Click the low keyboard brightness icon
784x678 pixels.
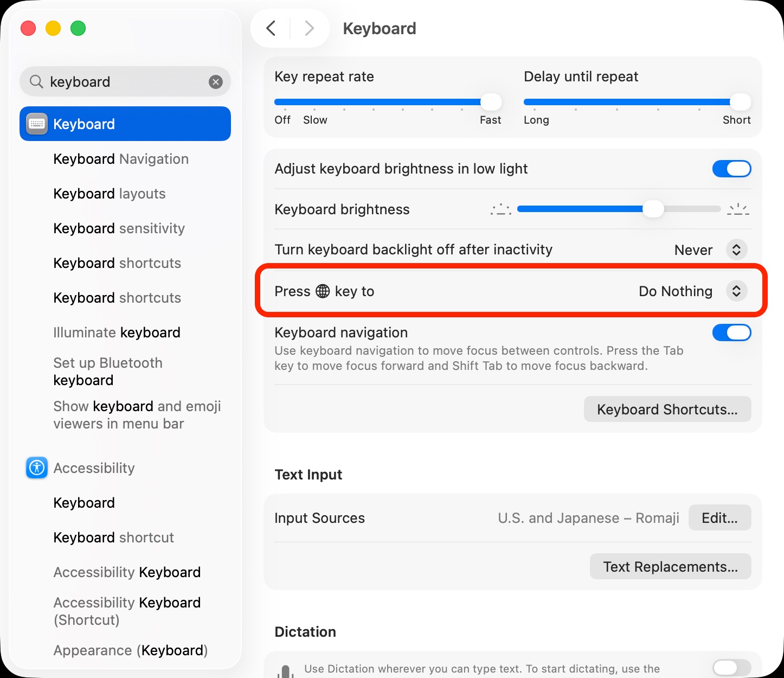[x=500, y=209]
